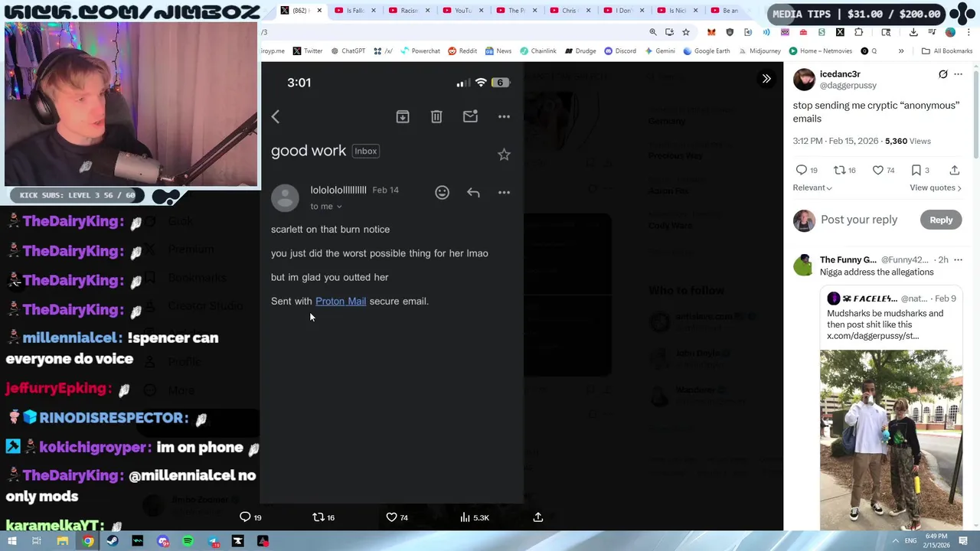Viewport: 980px width, 551px height.
Task: Click the Reply button
Action: coord(941,220)
